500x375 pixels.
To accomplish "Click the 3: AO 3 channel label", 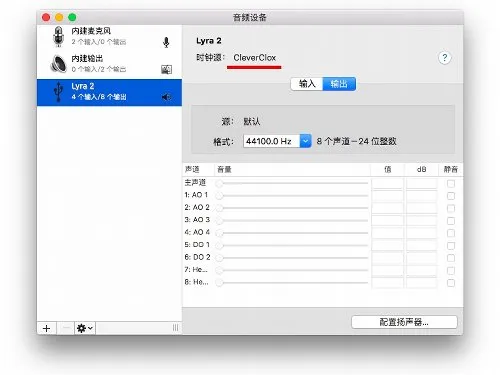I will [197, 220].
